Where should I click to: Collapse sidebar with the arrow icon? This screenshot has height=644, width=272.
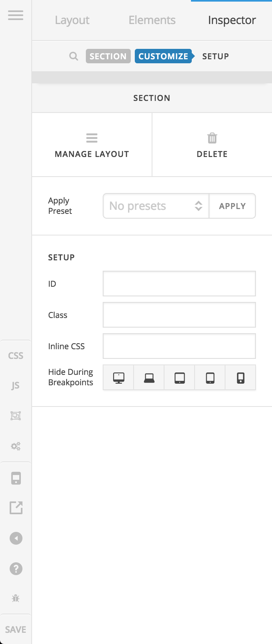coord(16,538)
